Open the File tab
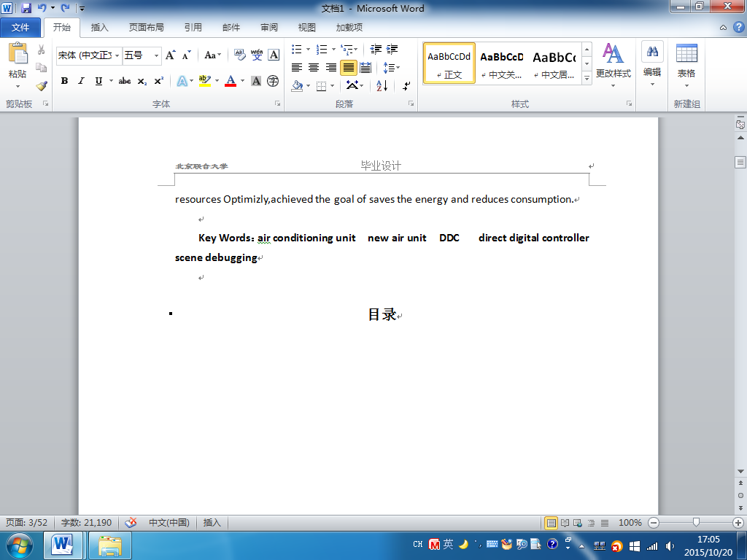Image resolution: width=747 pixels, height=560 pixels. point(20,28)
